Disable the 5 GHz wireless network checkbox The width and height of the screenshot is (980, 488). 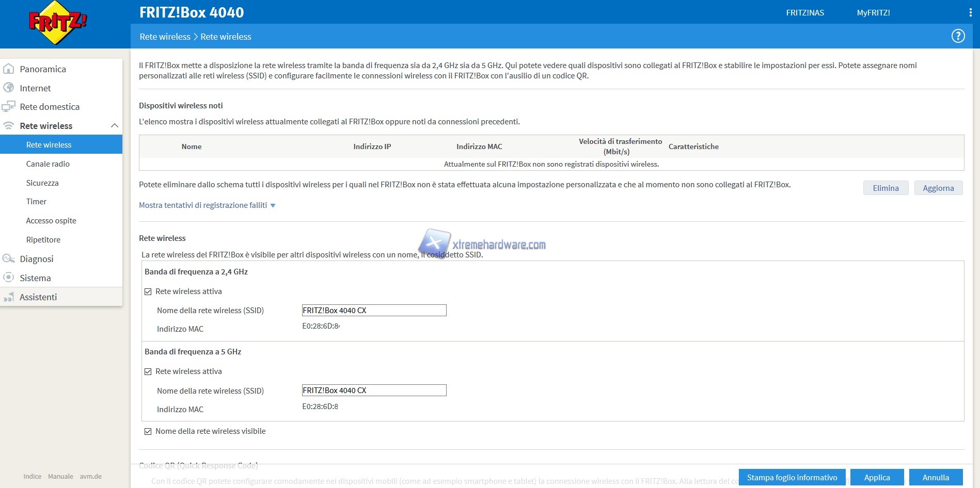pos(148,371)
